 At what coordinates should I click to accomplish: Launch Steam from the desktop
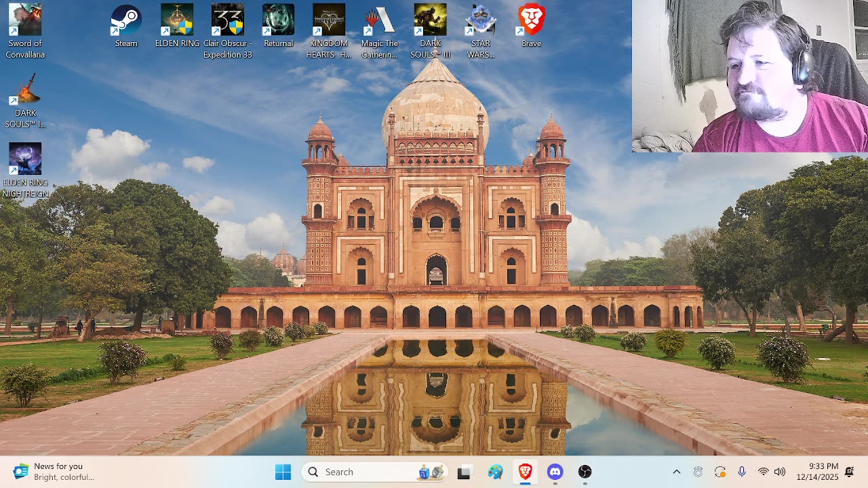[x=126, y=26]
